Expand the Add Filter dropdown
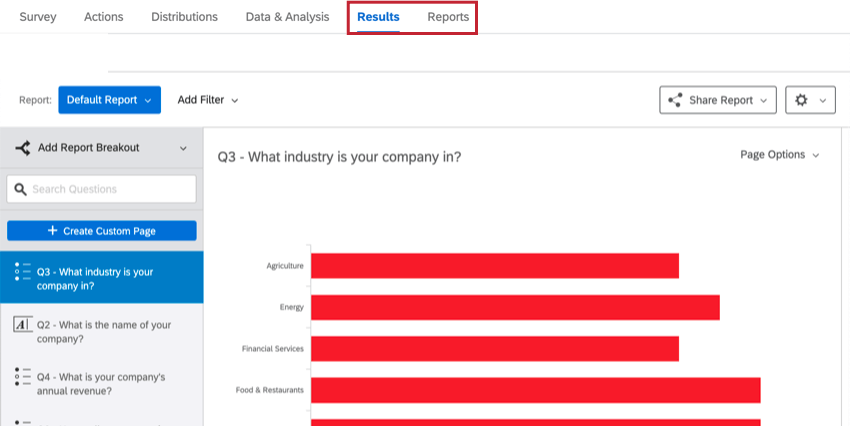Screen dimensions: 850x426 pos(208,100)
